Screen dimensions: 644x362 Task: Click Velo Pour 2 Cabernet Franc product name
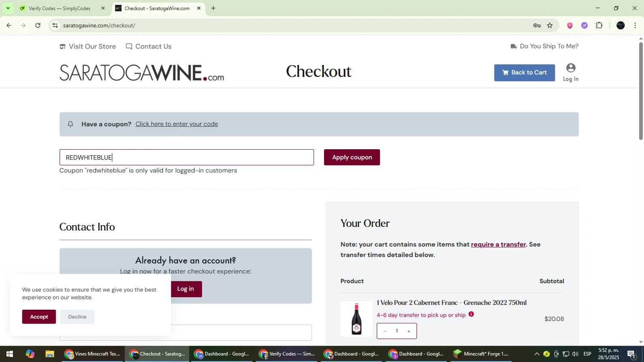(x=452, y=303)
